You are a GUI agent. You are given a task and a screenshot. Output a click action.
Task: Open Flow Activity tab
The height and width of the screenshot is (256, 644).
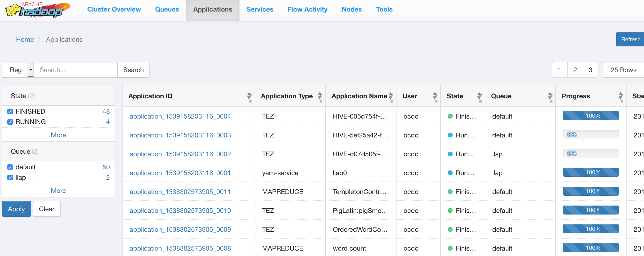[x=307, y=9]
